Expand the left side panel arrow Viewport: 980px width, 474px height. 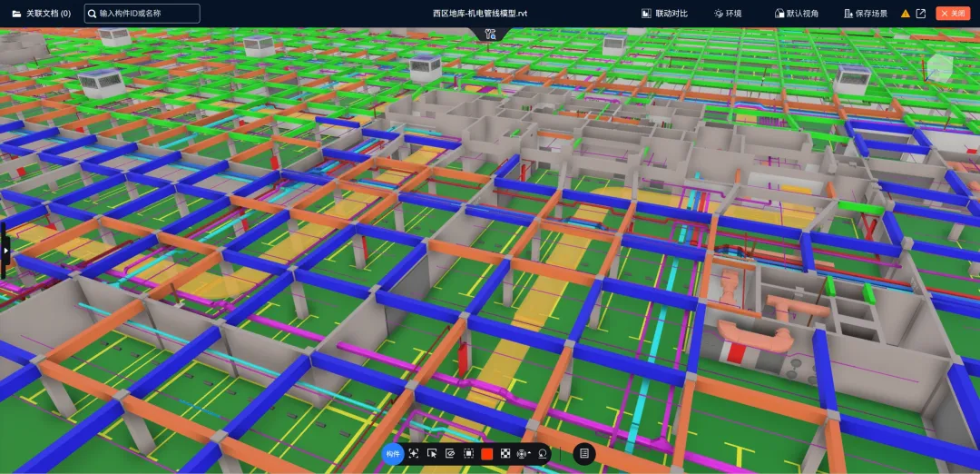5,250
